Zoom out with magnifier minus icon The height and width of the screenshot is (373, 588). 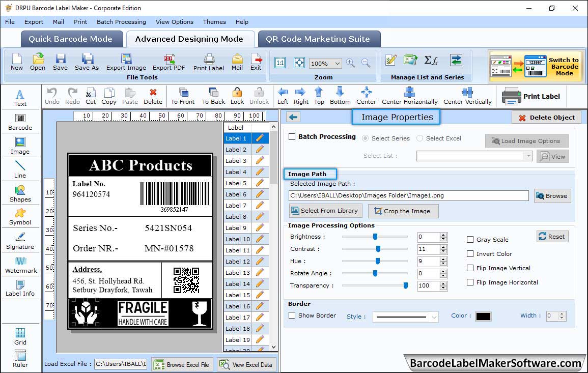point(366,63)
